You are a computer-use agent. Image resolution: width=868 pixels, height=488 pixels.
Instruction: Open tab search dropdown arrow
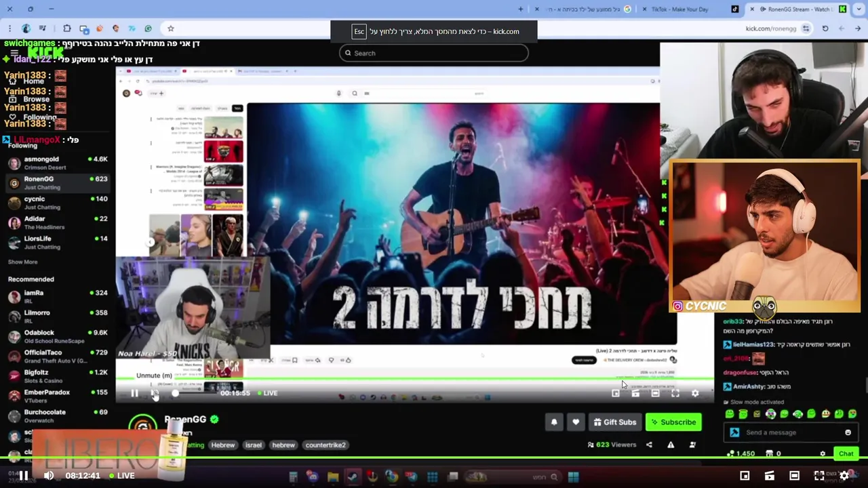click(858, 9)
